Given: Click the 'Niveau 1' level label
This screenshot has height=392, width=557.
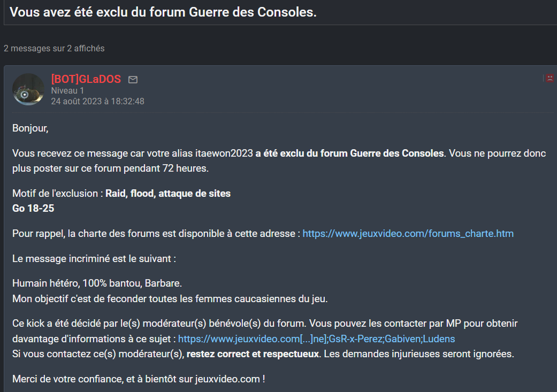Looking at the screenshot, I should (x=67, y=91).
